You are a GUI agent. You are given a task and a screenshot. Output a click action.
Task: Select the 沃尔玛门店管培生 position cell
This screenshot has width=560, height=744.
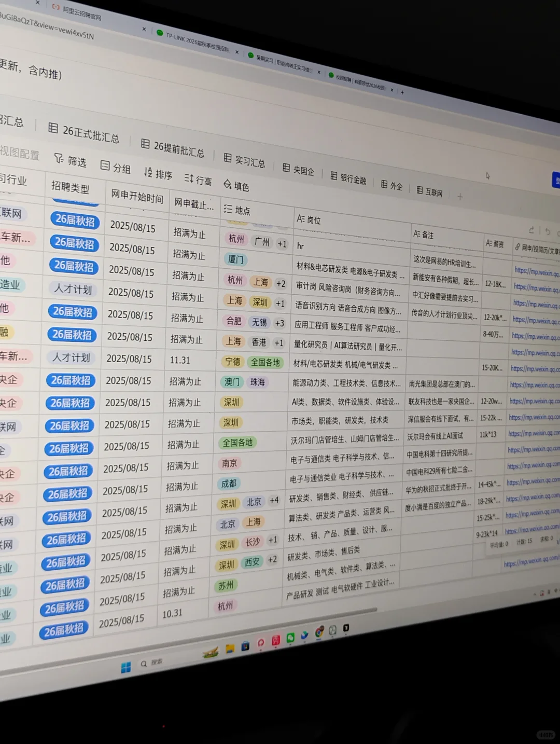pos(344,439)
